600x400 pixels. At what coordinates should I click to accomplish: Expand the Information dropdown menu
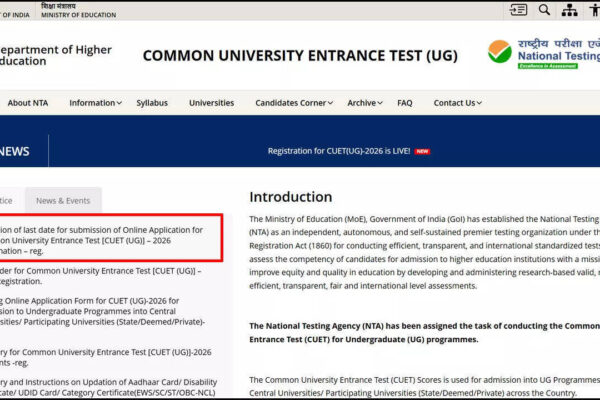(95, 103)
